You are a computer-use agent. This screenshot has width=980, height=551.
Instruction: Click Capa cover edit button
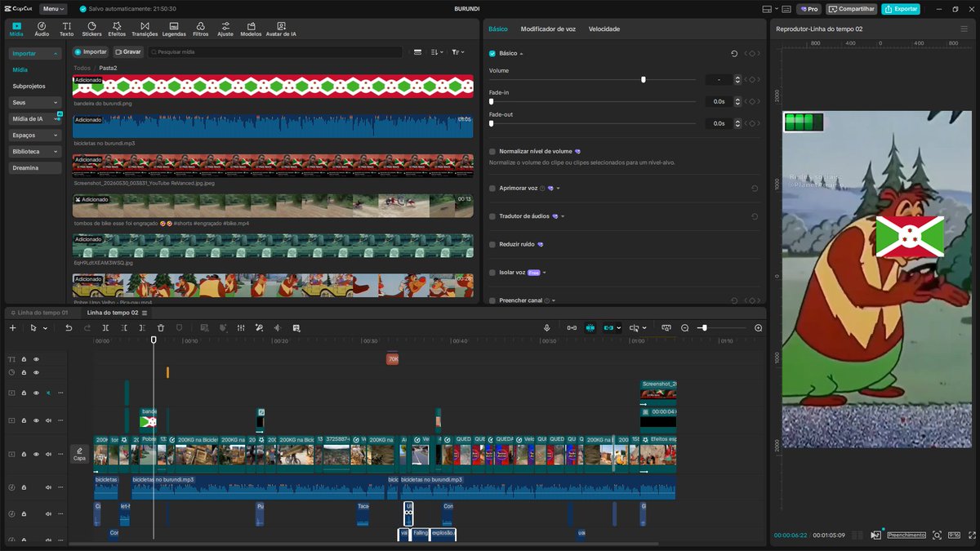pos(79,454)
